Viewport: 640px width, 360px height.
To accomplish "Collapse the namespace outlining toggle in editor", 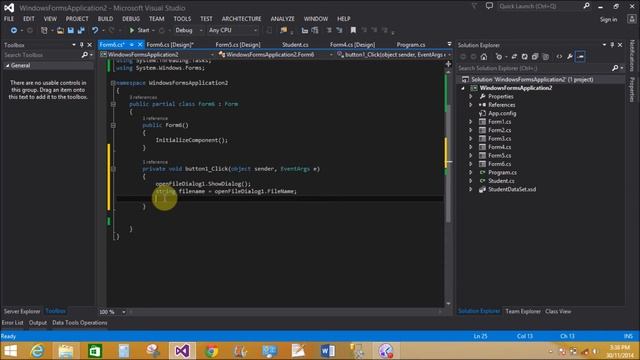I will point(113,83).
